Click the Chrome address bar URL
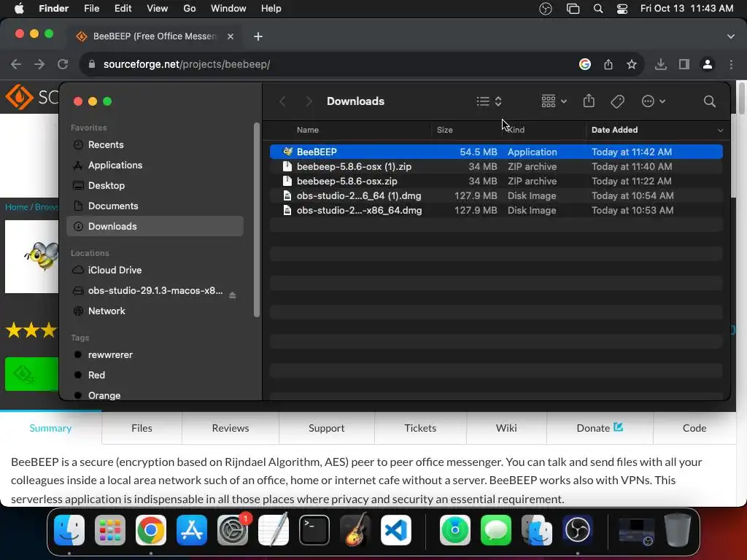The height and width of the screenshot is (560, 747). click(187, 64)
